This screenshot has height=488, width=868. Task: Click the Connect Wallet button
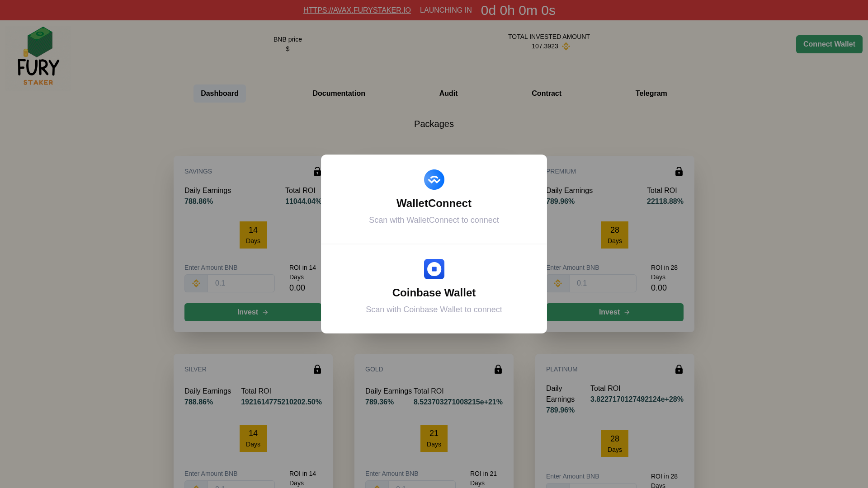[x=829, y=44]
